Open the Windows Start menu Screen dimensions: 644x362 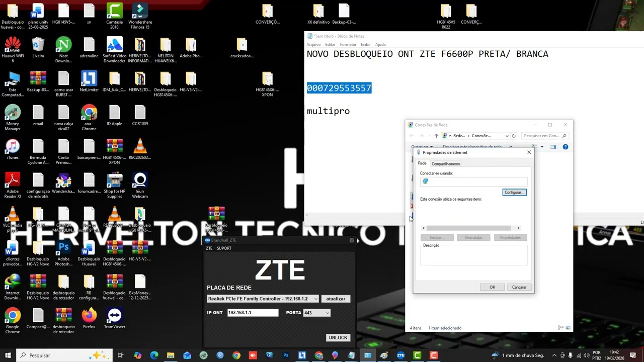(x=8, y=355)
